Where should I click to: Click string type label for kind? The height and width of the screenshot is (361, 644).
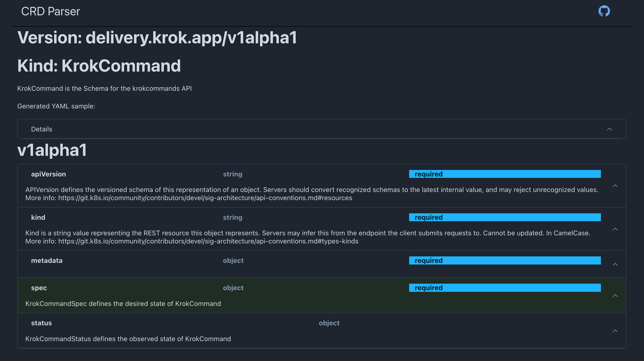point(232,217)
